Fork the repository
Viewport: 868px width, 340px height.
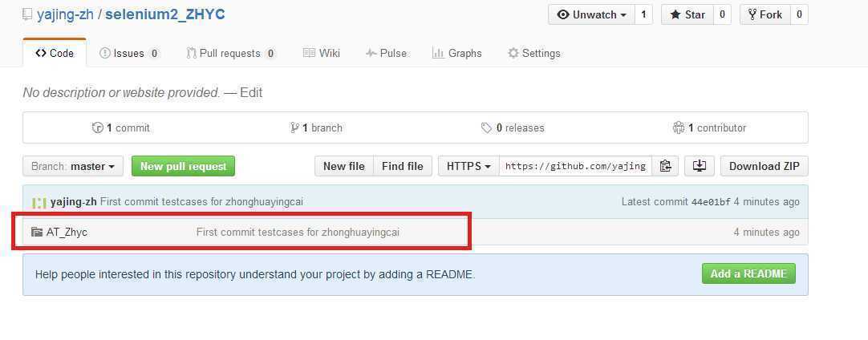[x=765, y=15]
